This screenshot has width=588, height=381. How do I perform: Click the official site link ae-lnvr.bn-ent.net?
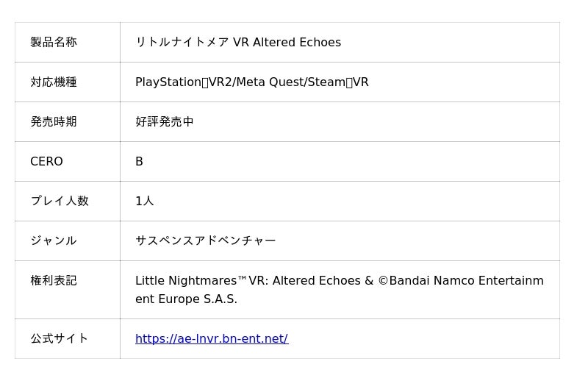pyautogui.click(x=211, y=338)
